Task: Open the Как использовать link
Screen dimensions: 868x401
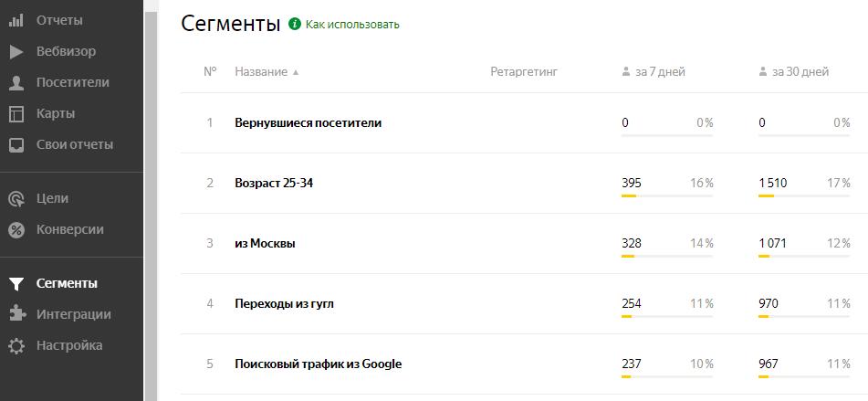Action: coord(352,25)
